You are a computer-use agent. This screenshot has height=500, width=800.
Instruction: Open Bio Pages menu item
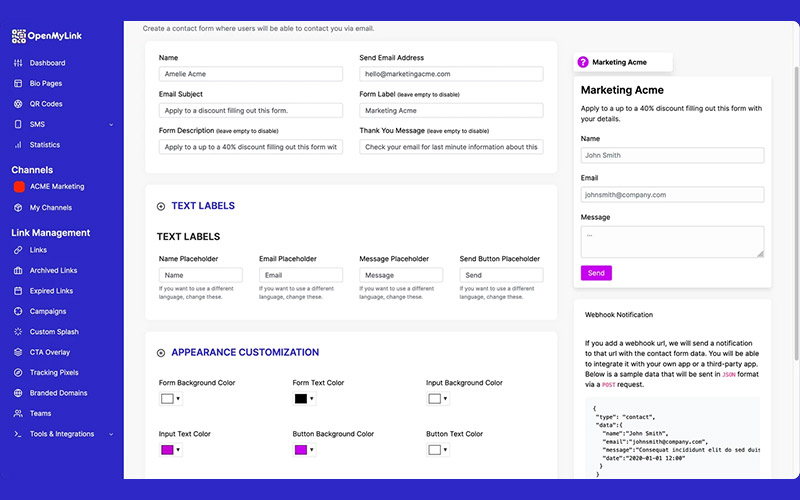tap(46, 83)
